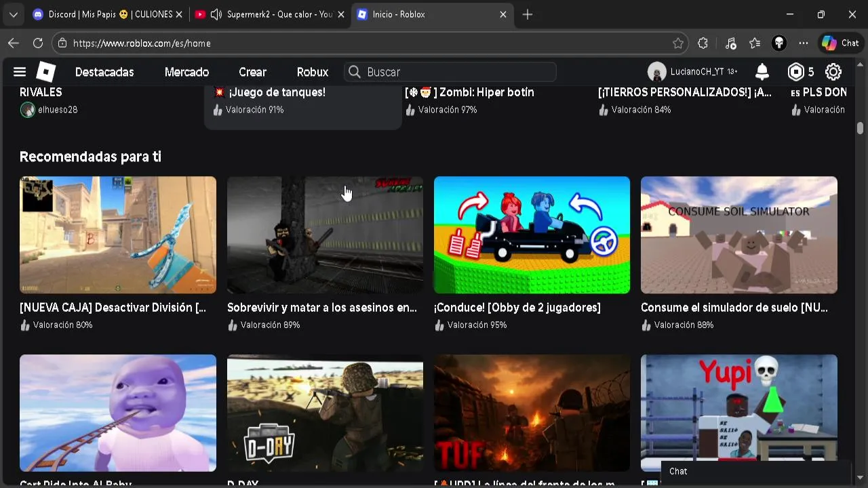Open the Robux menu item
This screenshot has height=488, width=868.
[x=313, y=72]
